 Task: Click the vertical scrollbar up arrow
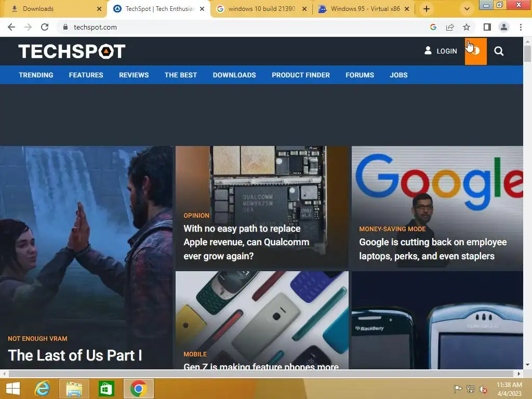point(527,41)
